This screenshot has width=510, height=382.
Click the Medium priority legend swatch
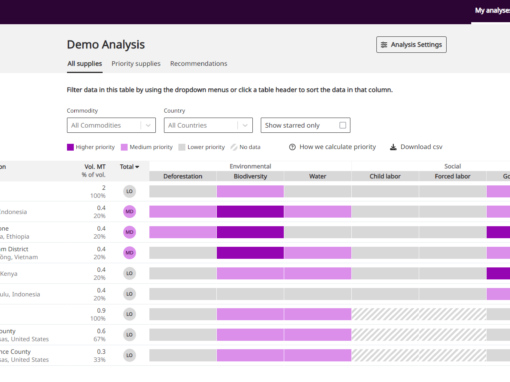coord(124,147)
